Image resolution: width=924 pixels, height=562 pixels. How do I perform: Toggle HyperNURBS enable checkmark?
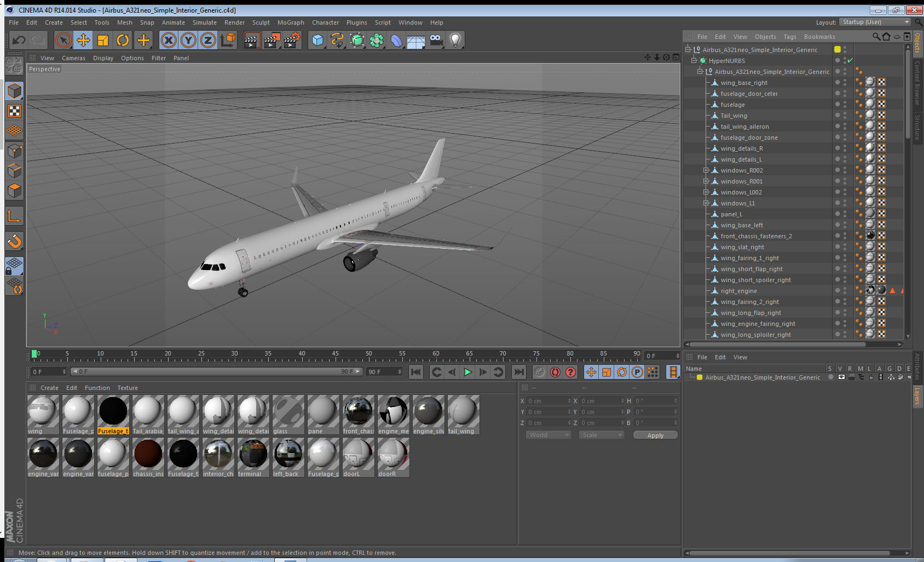(850, 60)
